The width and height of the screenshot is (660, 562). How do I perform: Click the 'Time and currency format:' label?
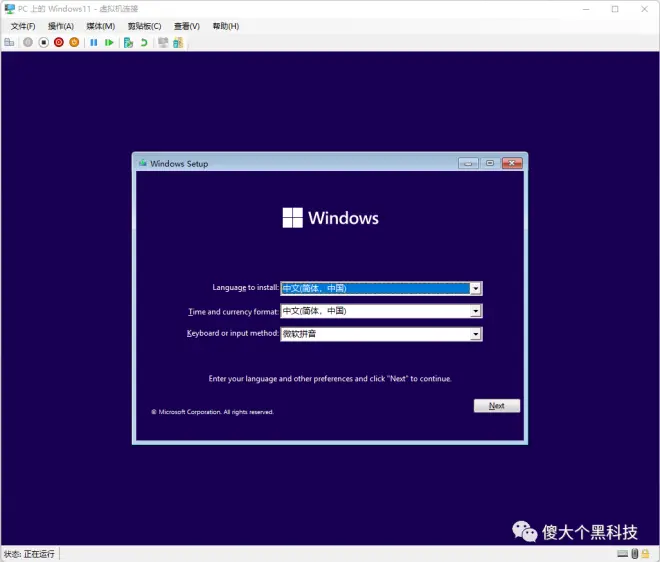233,312
